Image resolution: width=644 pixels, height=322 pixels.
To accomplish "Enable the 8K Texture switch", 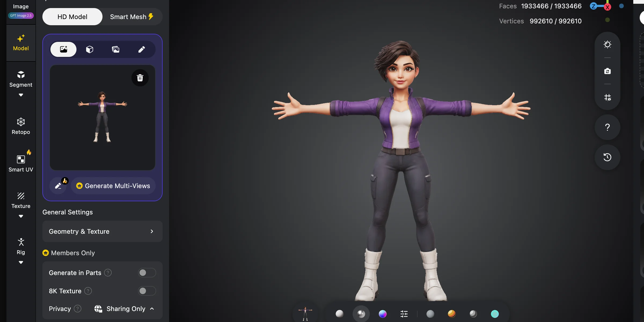I will click(x=147, y=291).
